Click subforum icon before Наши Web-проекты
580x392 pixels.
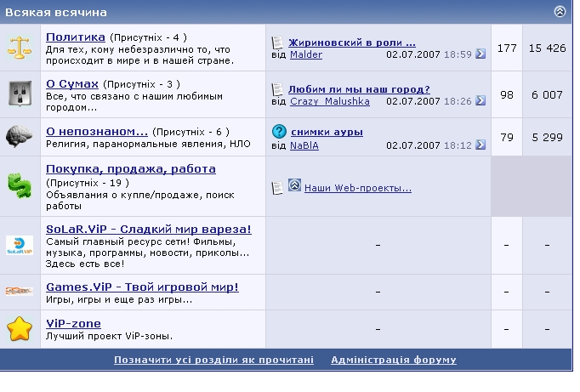point(293,185)
